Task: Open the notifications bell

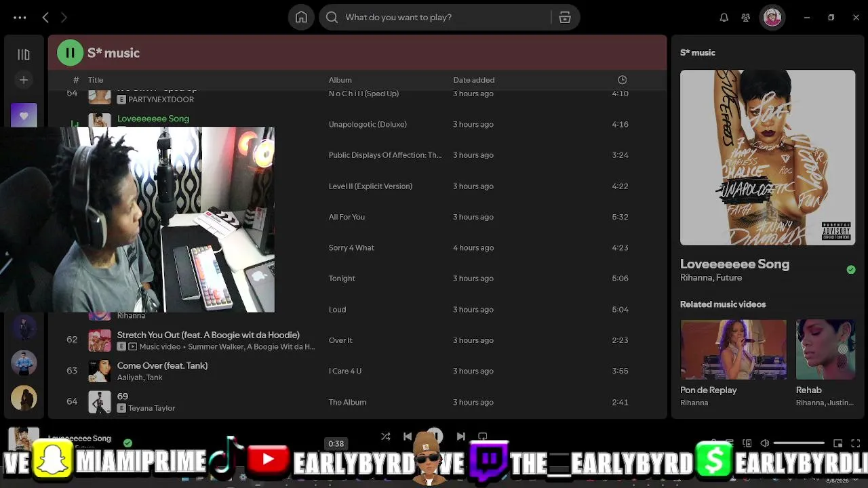Action: click(724, 18)
